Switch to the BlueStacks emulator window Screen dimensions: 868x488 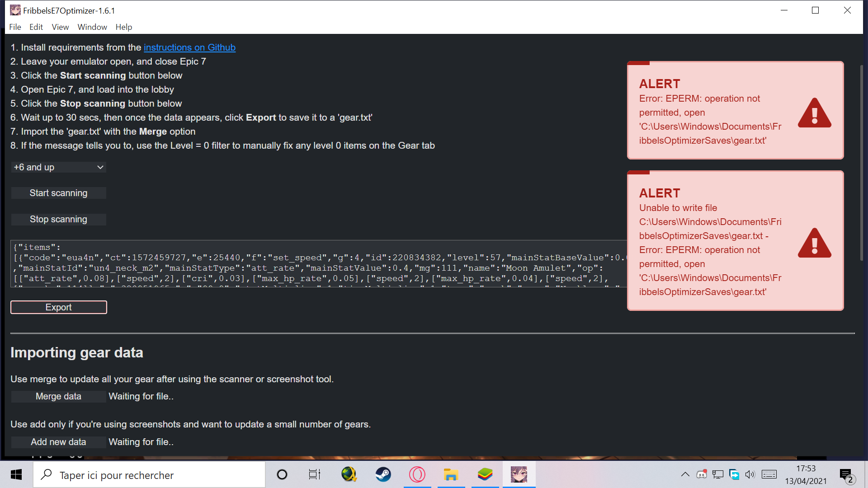tap(485, 474)
